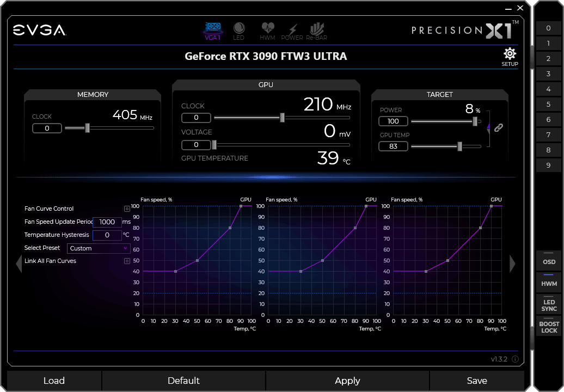This screenshot has height=392, width=564.
Task: Toggle the BOOST LOCK button
Action: tap(549, 327)
